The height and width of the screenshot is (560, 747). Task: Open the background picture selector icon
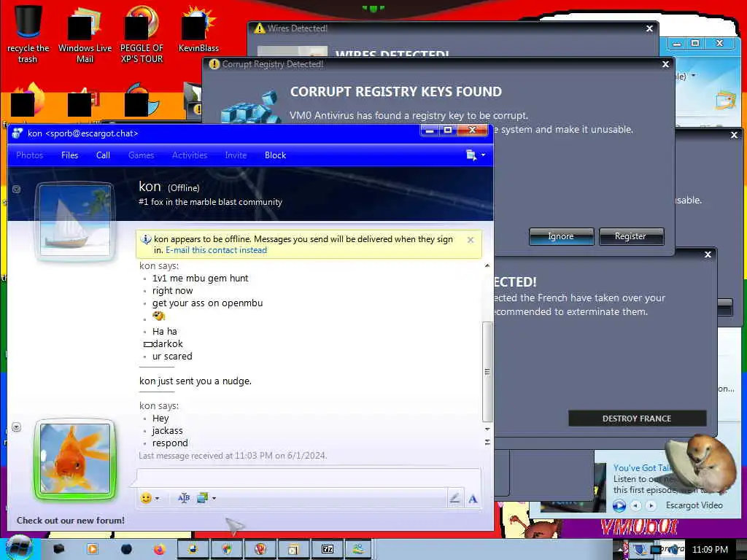(203, 498)
